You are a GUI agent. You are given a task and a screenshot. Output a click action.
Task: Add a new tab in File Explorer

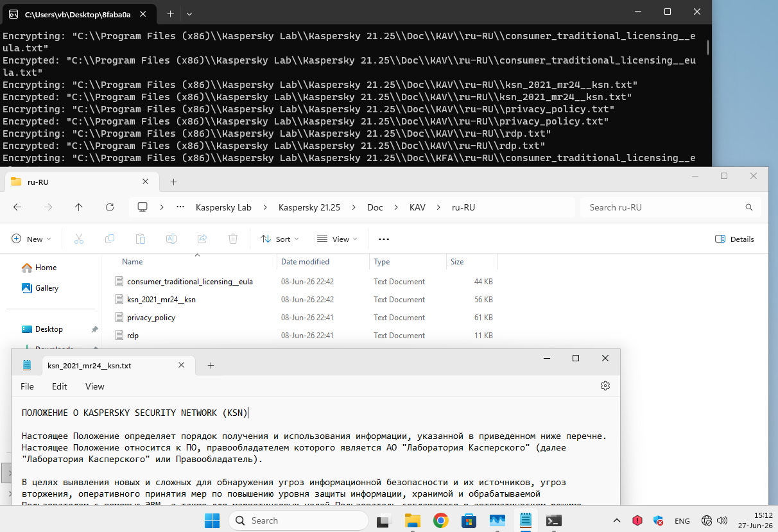[173, 182]
